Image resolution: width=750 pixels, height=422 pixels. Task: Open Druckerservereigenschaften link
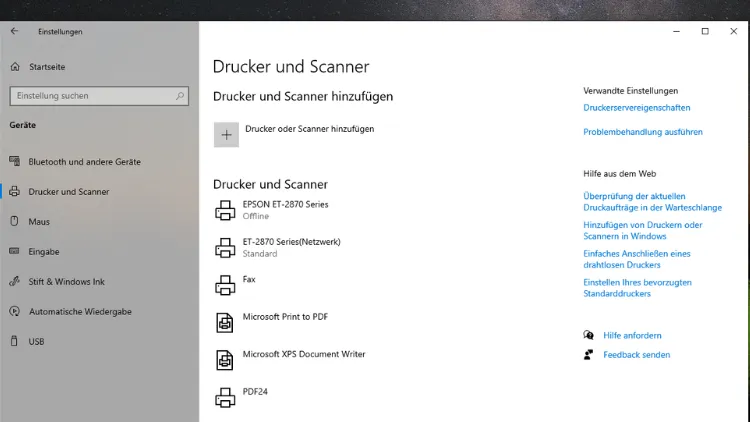637,108
